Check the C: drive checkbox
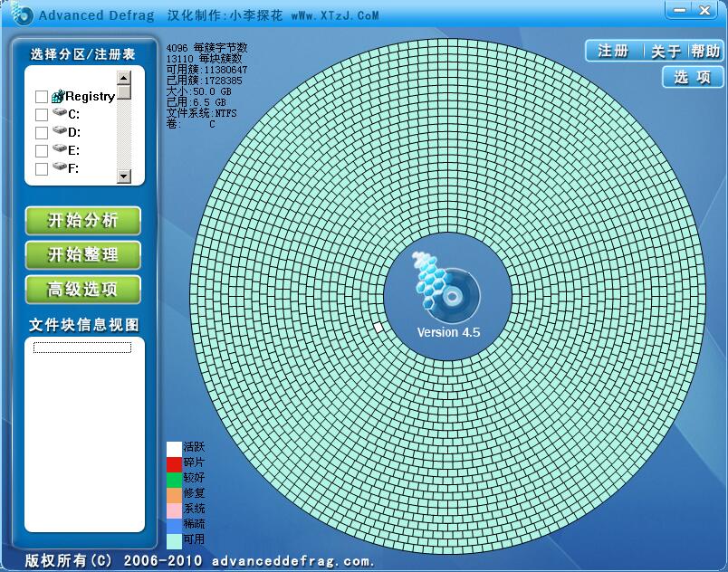This screenshot has width=728, height=572. (x=41, y=116)
